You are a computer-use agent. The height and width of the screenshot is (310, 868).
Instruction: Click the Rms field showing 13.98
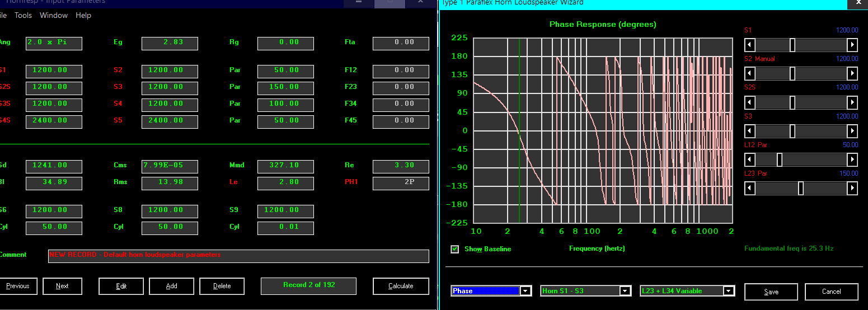click(170, 183)
